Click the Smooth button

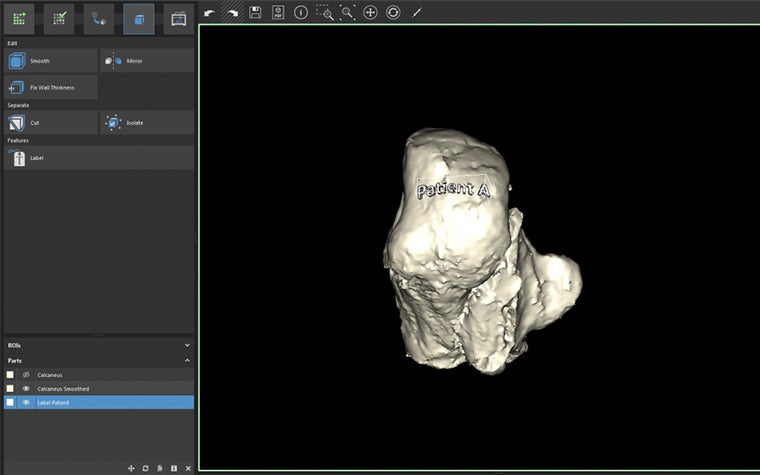50,61
